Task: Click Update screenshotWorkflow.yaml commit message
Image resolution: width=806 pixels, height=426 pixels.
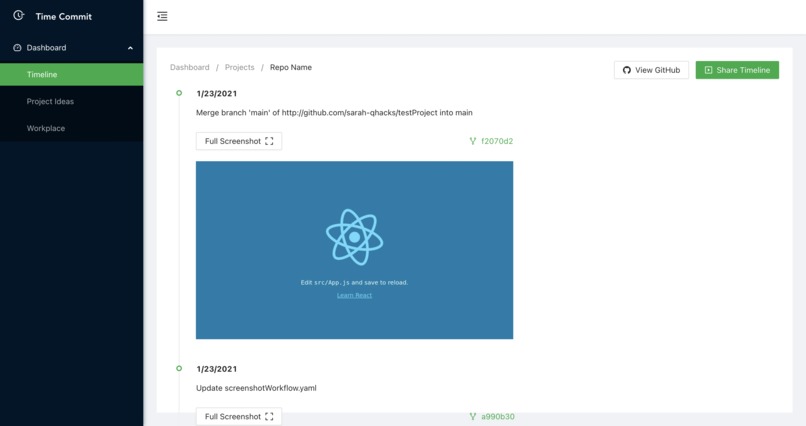Action: (256, 388)
